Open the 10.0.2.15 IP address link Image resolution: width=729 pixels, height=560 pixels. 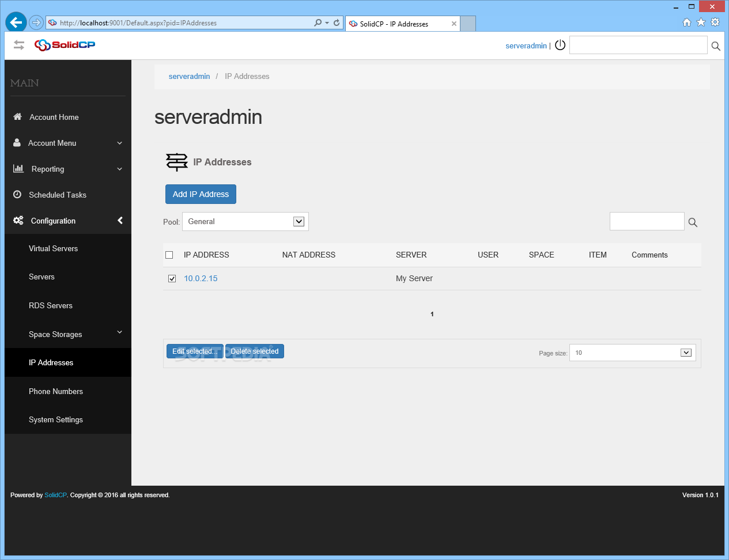tap(201, 278)
